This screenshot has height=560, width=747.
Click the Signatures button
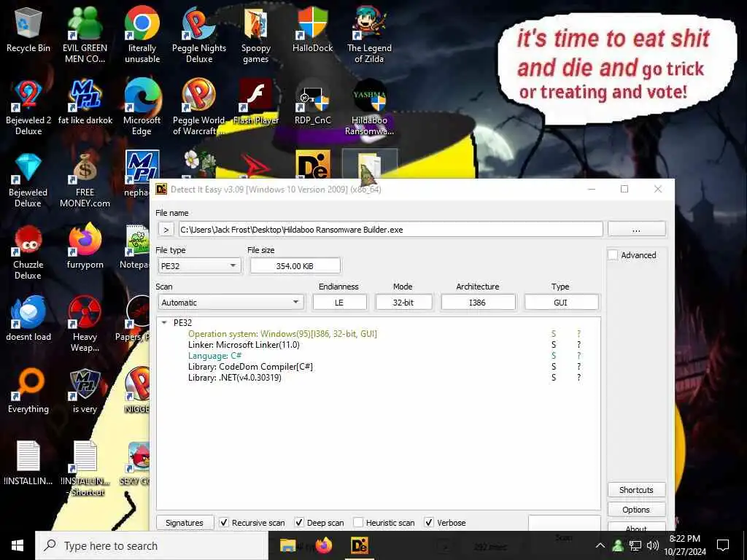pyautogui.click(x=185, y=522)
